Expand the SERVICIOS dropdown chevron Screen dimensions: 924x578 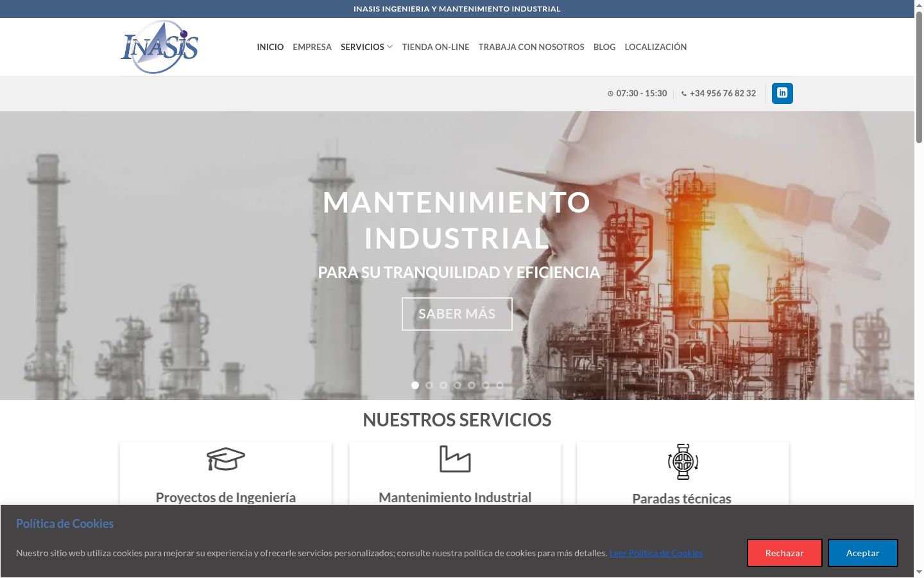pyautogui.click(x=389, y=47)
